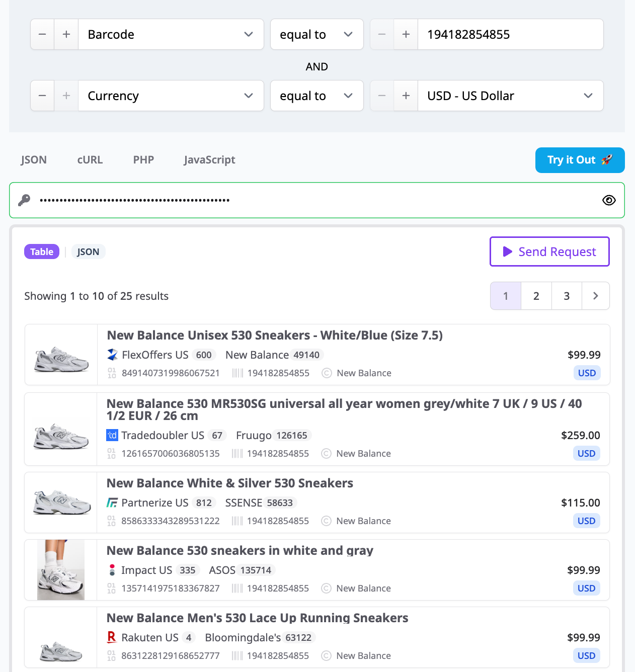Click minus button beside USD - US Dollar

pos(382,96)
